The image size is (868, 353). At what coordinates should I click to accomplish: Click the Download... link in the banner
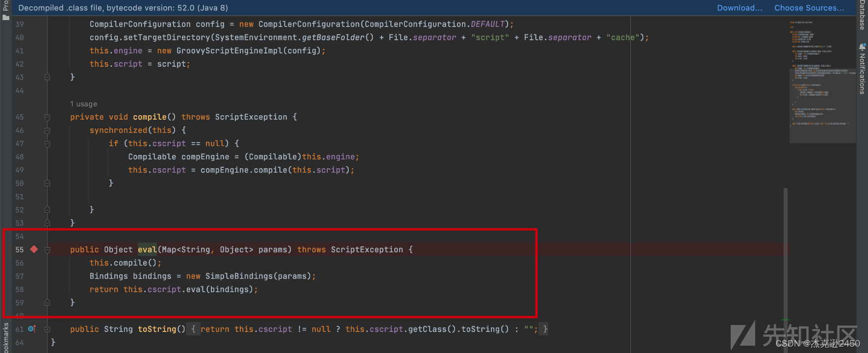click(x=740, y=8)
